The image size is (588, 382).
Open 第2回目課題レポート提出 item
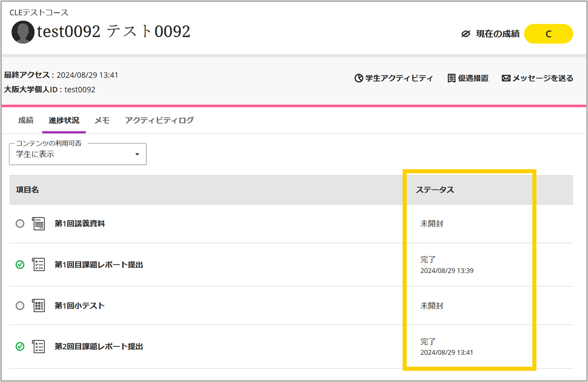99,347
